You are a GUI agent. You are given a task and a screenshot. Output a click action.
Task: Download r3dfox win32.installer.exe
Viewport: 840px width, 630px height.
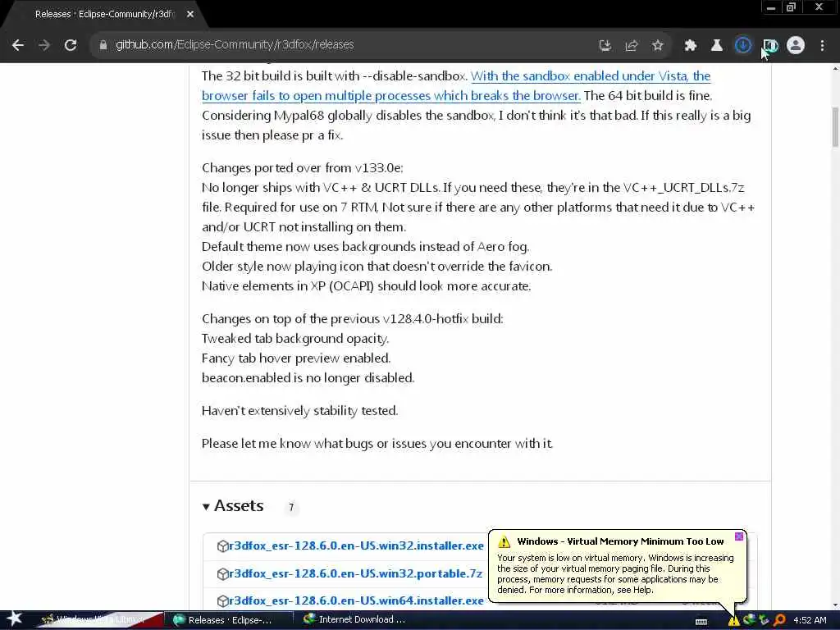point(356,546)
